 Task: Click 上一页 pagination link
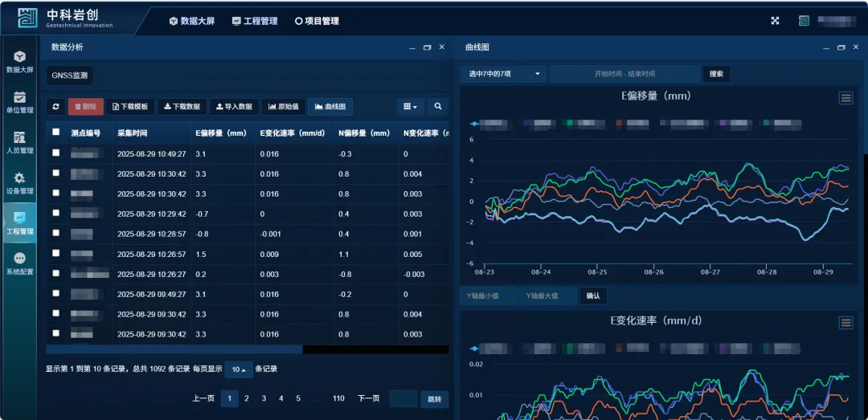click(x=203, y=398)
